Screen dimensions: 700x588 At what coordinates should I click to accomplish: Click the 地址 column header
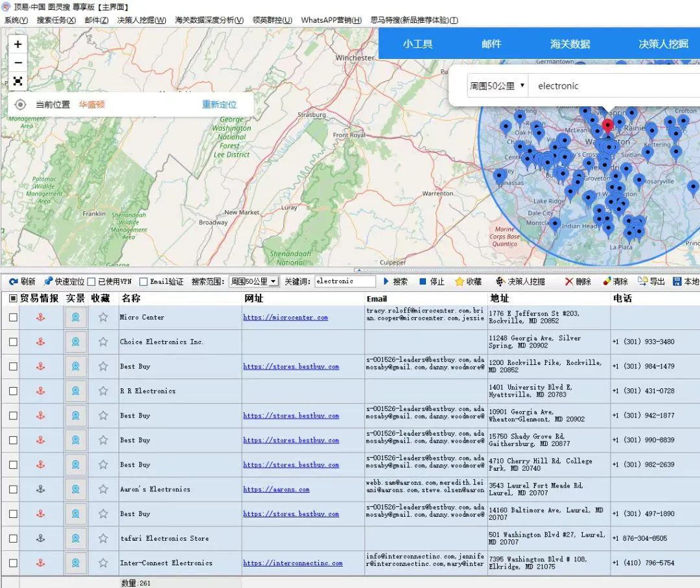click(x=500, y=298)
